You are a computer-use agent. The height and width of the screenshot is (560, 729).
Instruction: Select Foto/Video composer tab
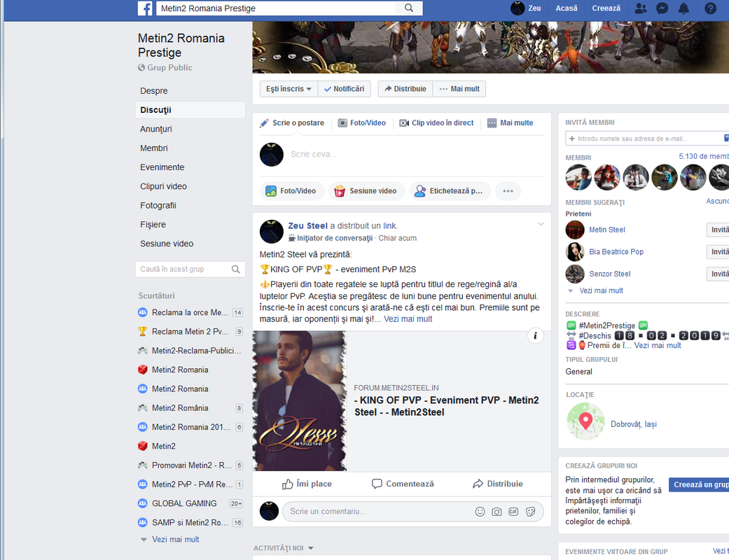pos(362,122)
